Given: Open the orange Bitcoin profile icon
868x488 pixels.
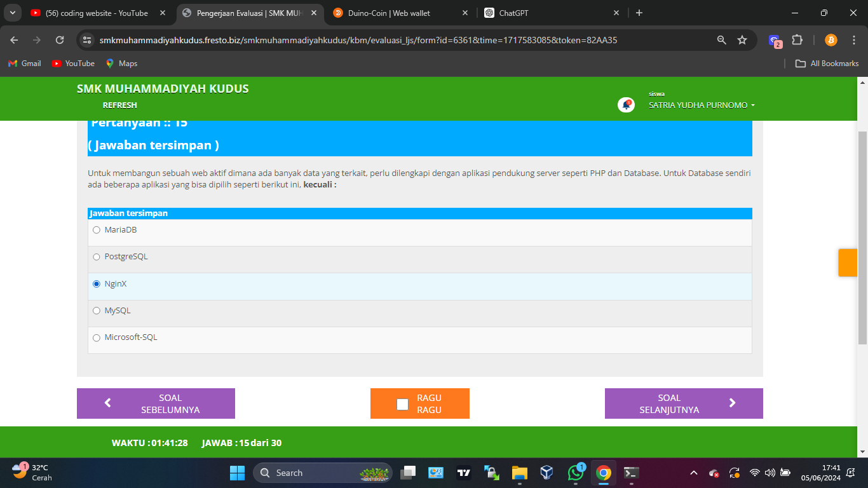Looking at the screenshot, I should click(831, 40).
